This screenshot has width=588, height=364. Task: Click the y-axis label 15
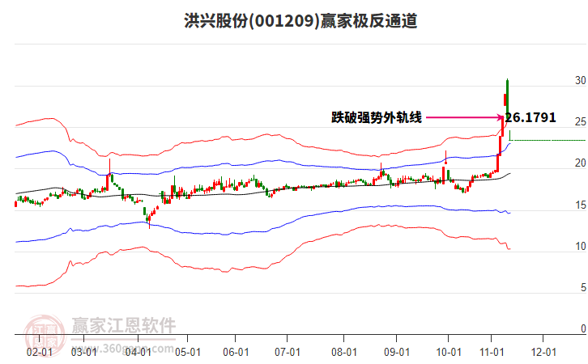581,205
